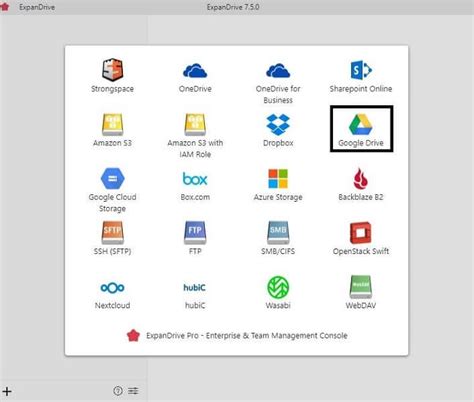The height and width of the screenshot is (402, 474).
Task: Select the Azure Storage icon
Action: click(x=278, y=179)
